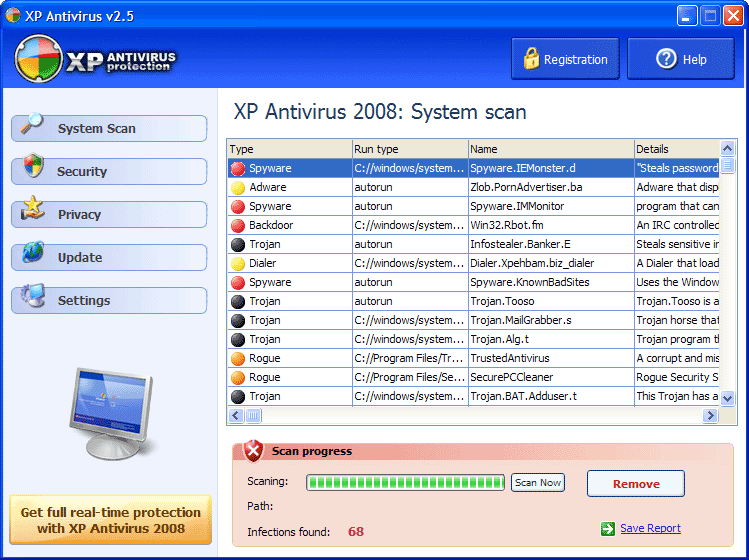This screenshot has height=560, width=749.
Task: Click black dot of Trojan.Alg.t row
Action: tap(238, 340)
